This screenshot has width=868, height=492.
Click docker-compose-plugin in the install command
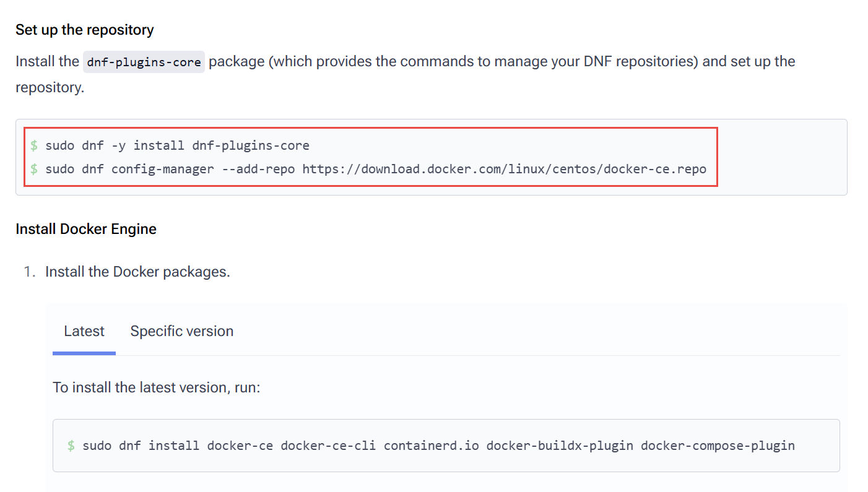tap(718, 446)
